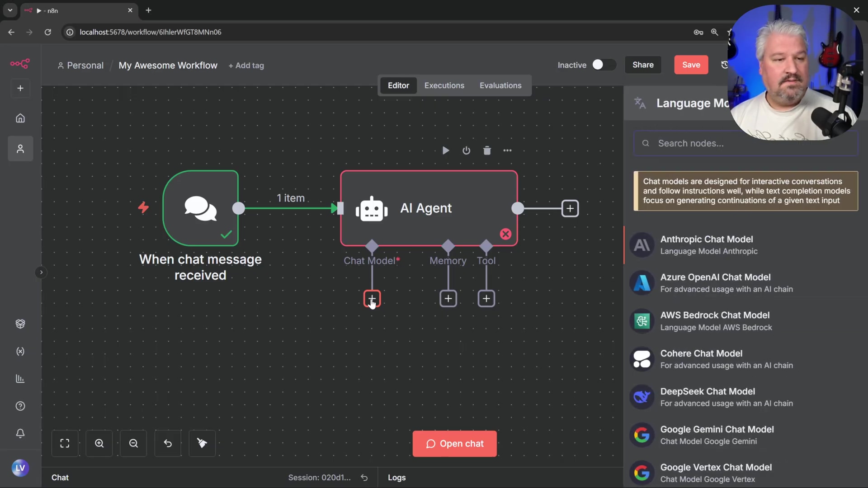The image size is (868, 488).
Task: Open the home icon in the sidebar
Action: (20, 118)
